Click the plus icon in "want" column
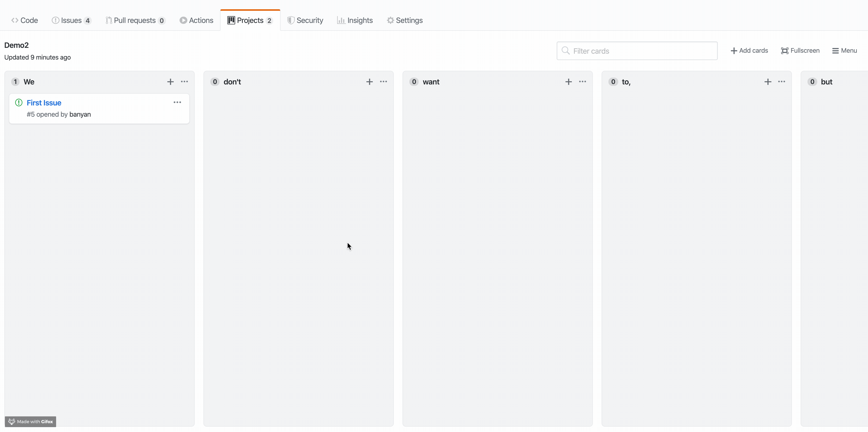 pyautogui.click(x=568, y=82)
